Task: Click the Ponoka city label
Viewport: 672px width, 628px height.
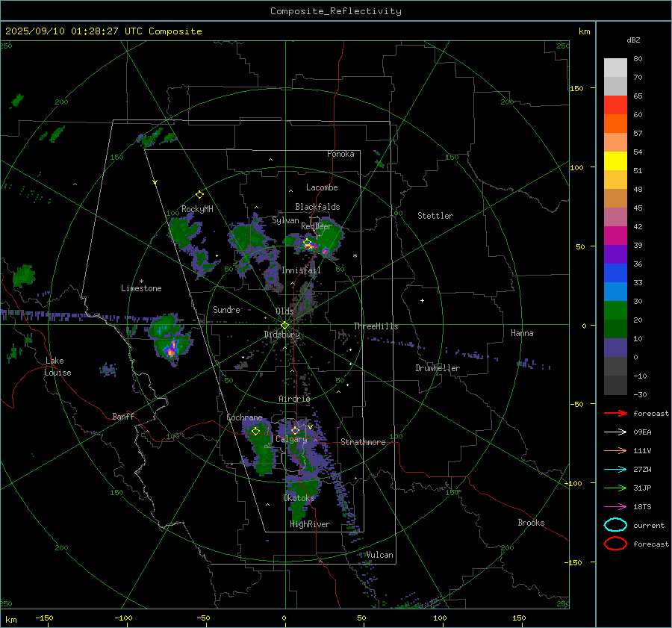Action: pyautogui.click(x=340, y=154)
